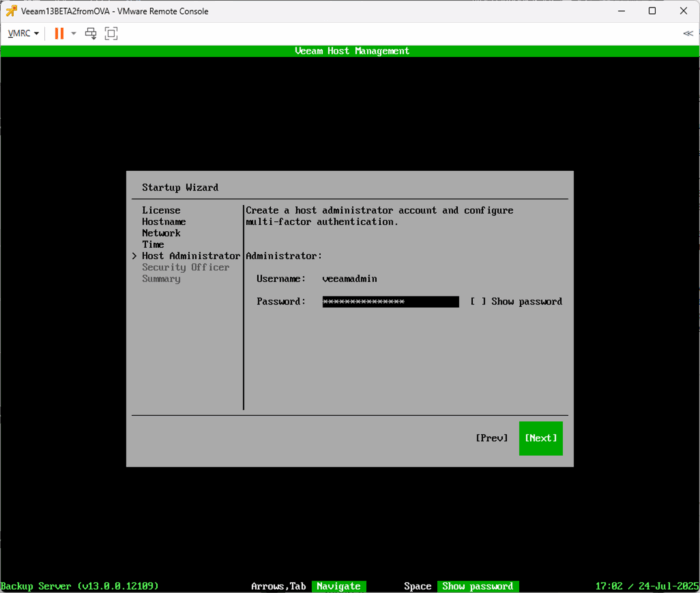Focus the Password input field
The height and width of the screenshot is (593, 700).
[391, 302]
